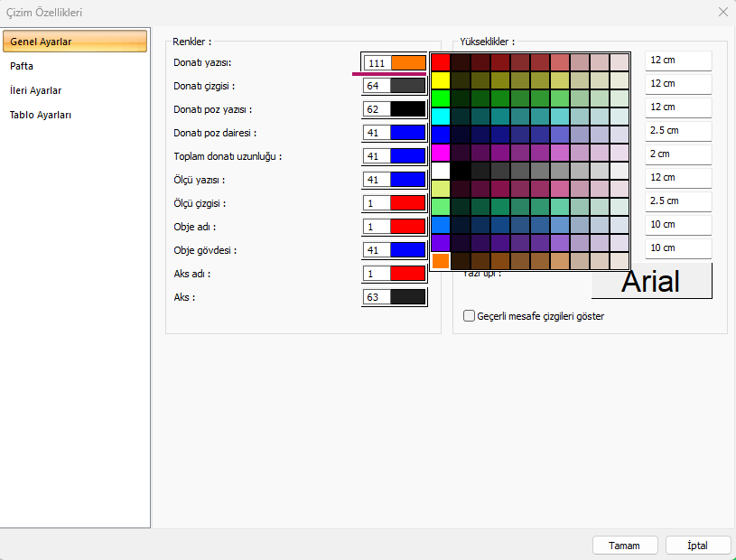
Task: Click the Arial font type button
Action: click(x=651, y=282)
